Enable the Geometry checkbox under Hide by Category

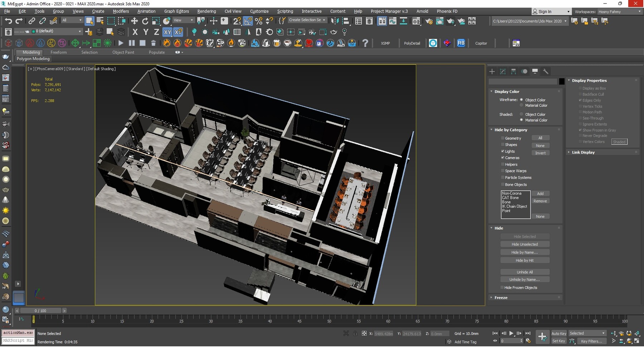coord(503,138)
